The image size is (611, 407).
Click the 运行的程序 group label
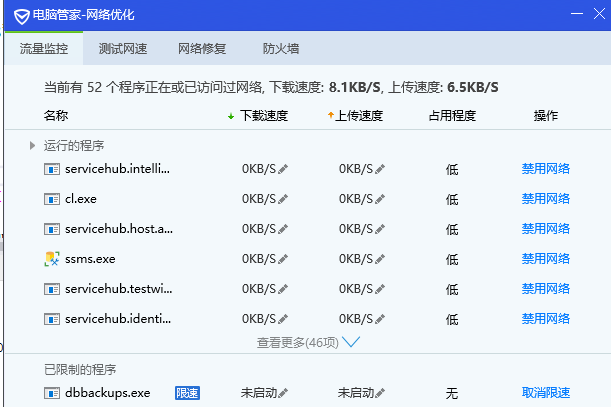click(x=74, y=146)
